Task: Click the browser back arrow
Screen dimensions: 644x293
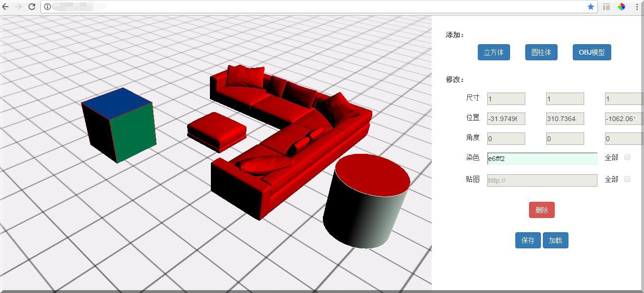Action: click(6, 7)
